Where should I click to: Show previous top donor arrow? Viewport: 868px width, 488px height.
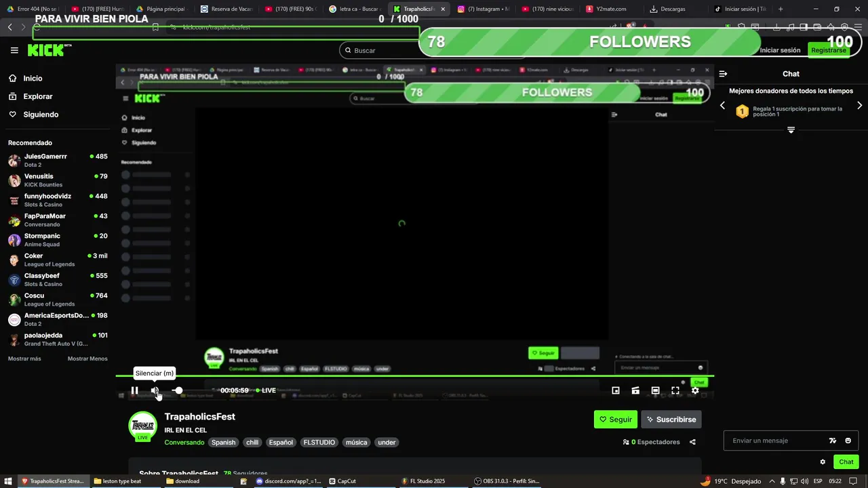pos(722,105)
